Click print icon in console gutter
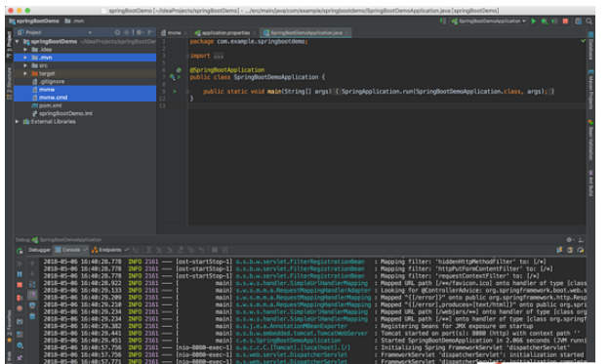The width and height of the screenshot is (609, 364). pyautogui.click(x=32, y=305)
